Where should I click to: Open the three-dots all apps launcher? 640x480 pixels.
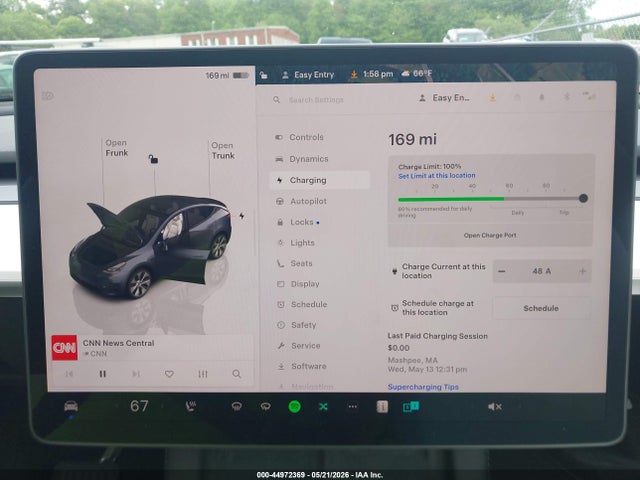click(x=353, y=407)
